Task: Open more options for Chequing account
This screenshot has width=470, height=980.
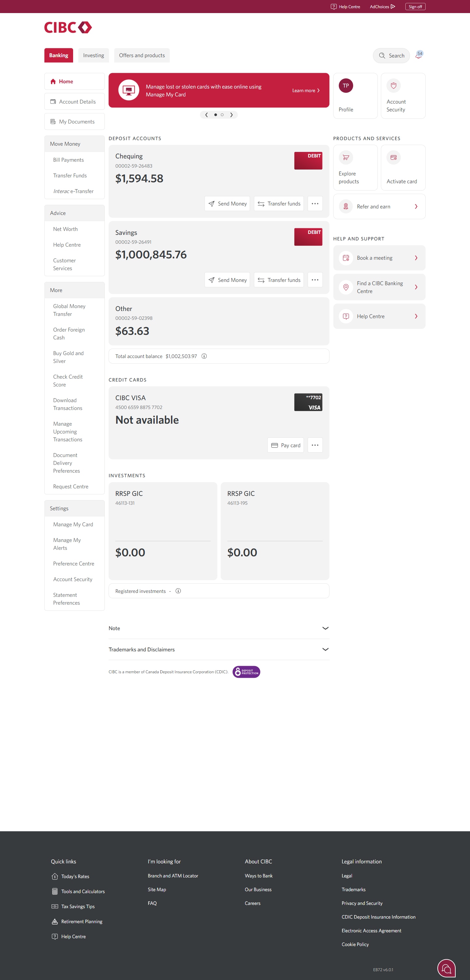Action: coord(315,204)
